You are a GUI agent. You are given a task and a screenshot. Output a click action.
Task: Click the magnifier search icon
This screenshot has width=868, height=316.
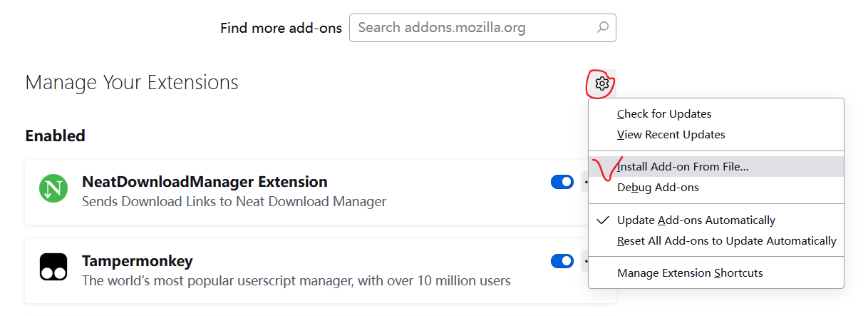(x=603, y=28)
